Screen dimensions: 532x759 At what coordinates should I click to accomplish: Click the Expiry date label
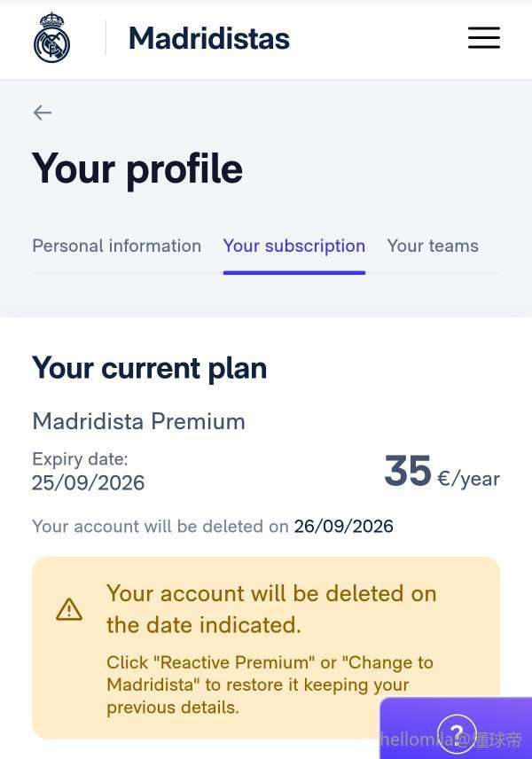(x=80, y=459)
